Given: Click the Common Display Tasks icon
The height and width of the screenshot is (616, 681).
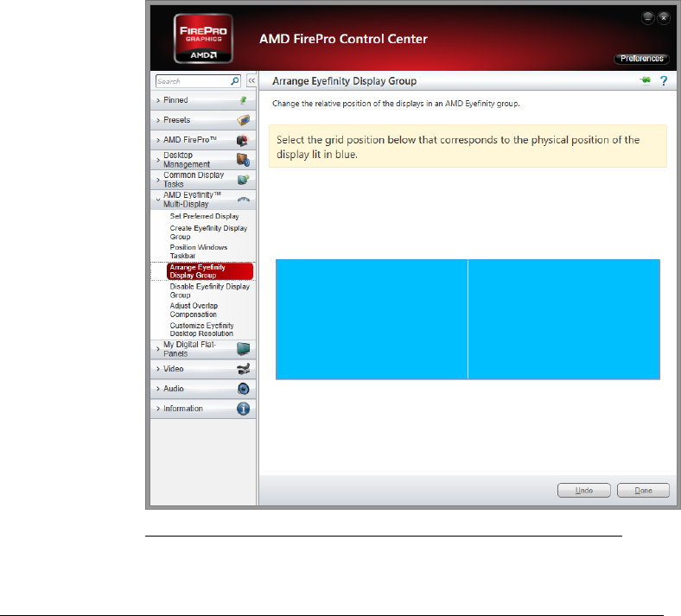Looking at the screenshot, I should point(244,180).
